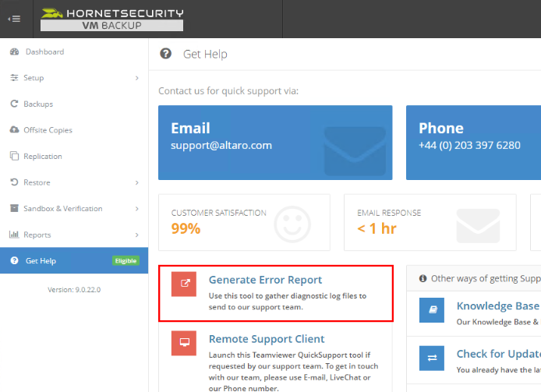Click the 'You already have the' update status text

pos(499,370)
